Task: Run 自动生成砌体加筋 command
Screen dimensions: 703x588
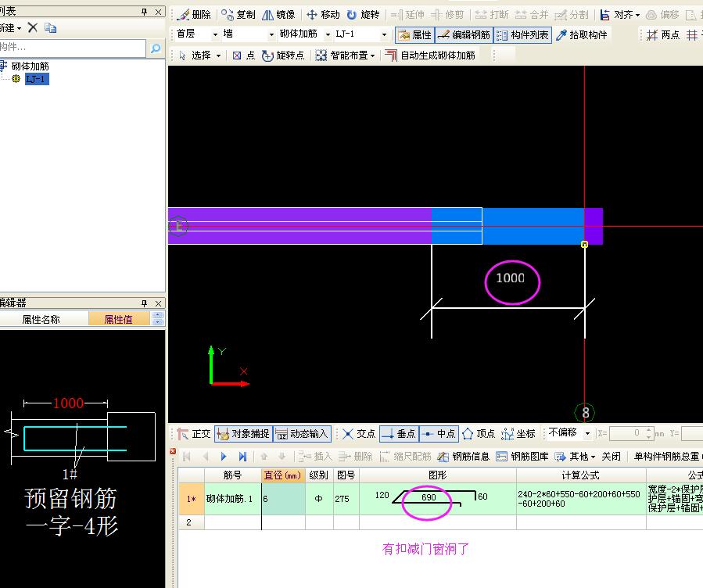Action: [430, 55]
